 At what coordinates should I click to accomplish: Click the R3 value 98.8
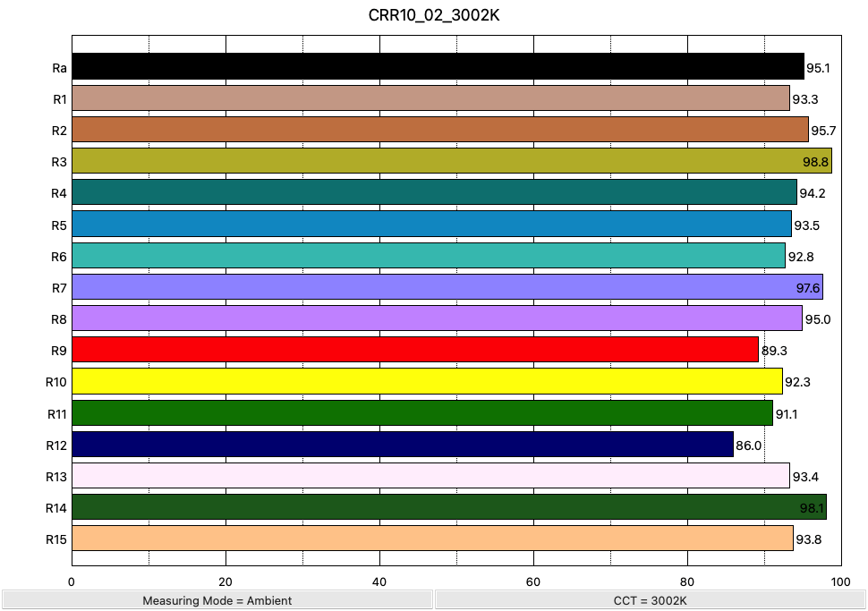click(815, 162)
